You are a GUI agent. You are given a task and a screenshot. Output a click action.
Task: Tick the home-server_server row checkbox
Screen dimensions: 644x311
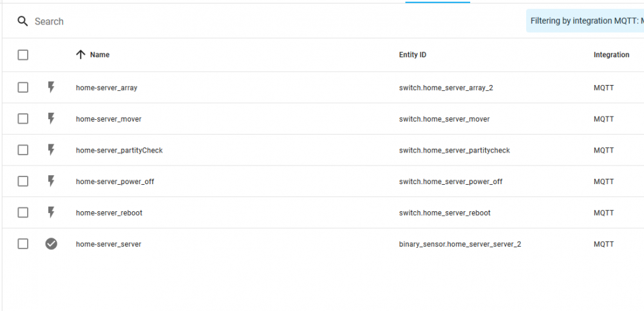(23, 244)
